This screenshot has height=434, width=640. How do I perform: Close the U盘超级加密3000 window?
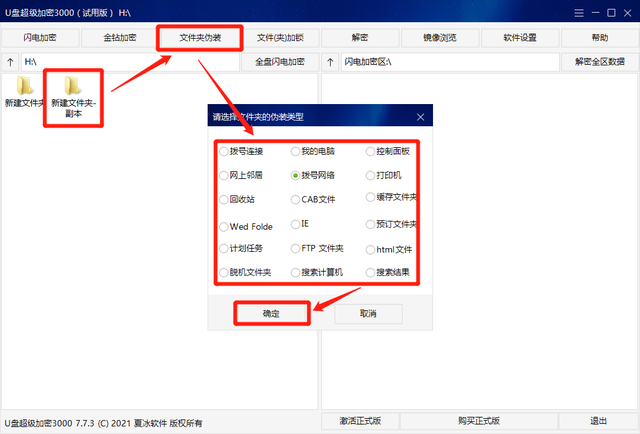(x=628, y=13)
